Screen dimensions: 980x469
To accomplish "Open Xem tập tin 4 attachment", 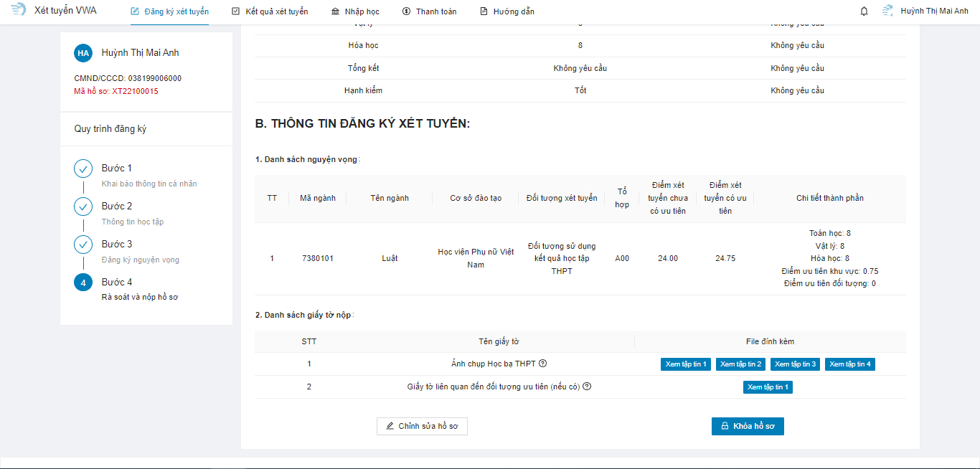I will coord(849,364).
